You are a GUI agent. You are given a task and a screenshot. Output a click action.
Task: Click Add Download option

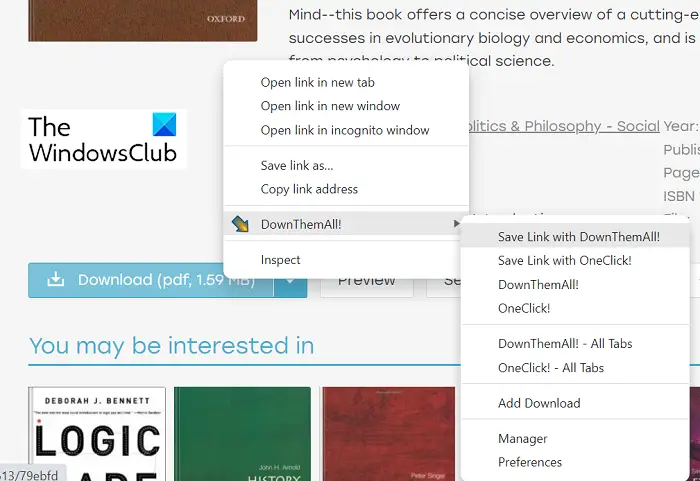coord(575,403)
